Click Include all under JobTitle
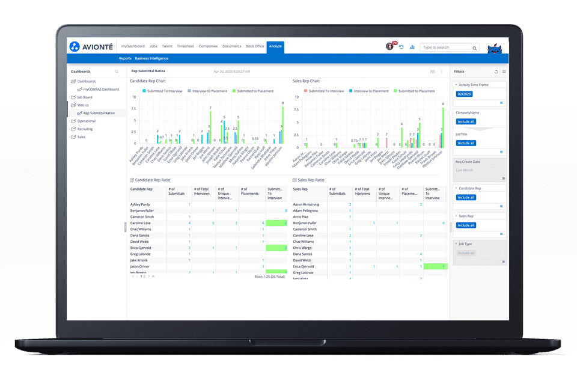This screenshot has height=392, width=577. coord(466,143)
